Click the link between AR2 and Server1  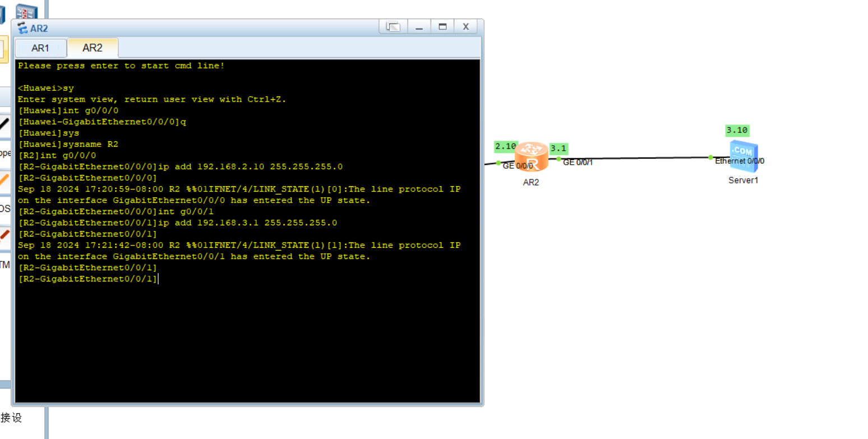click(634, 159)
